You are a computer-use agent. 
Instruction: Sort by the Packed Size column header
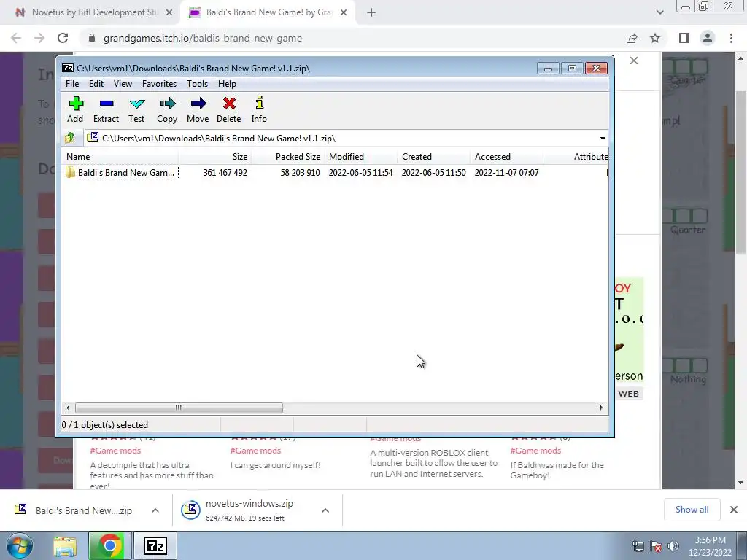click(287, 157)
